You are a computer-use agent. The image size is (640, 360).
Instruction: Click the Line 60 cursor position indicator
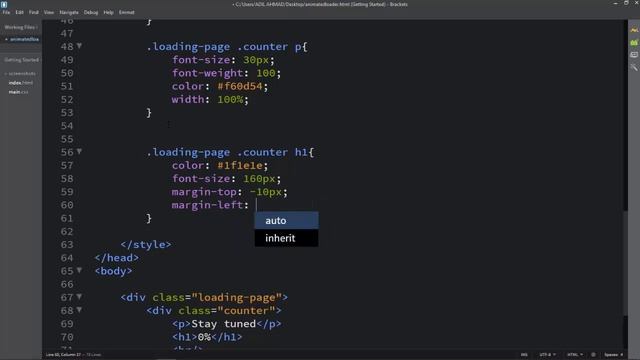click(x=63, y=355)
